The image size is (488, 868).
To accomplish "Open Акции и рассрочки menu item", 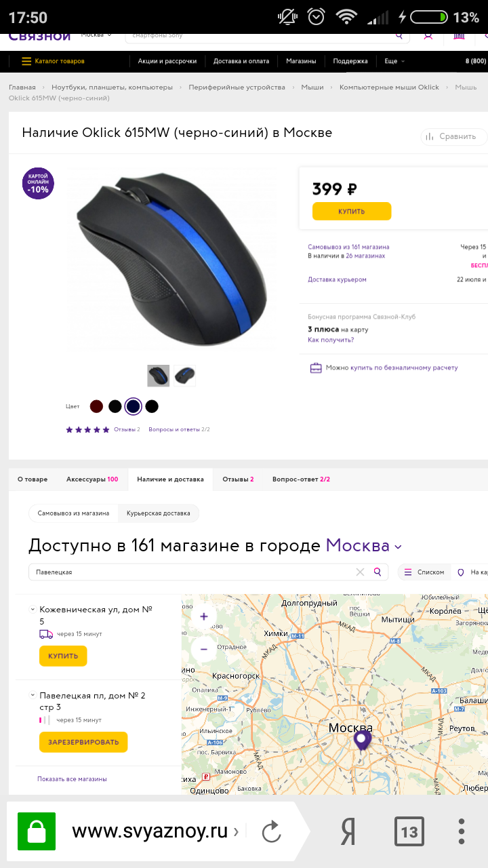I will tap(167, 61).
